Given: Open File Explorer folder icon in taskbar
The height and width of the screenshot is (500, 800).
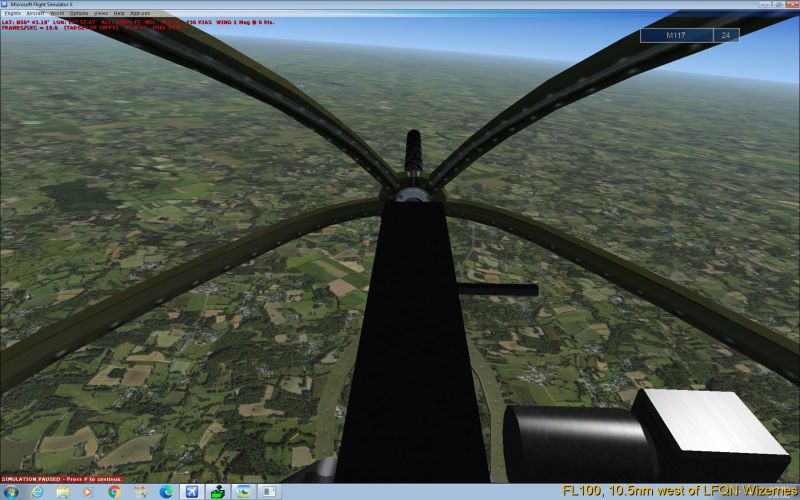Looking at the screenshot, I should (63, 492).
